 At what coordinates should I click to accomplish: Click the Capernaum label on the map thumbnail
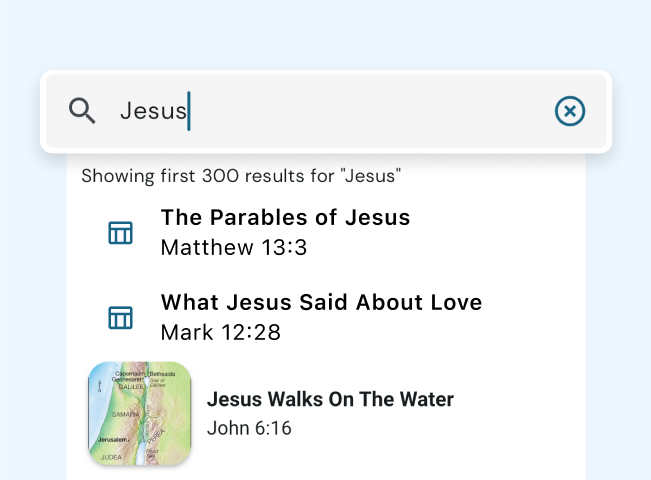131,372
